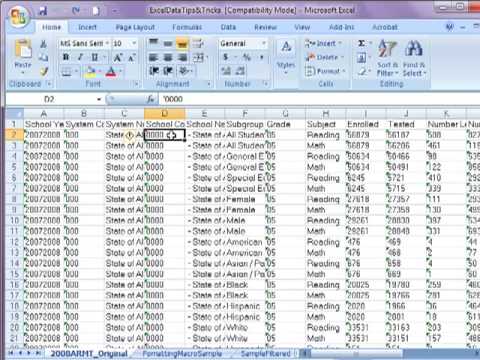Expand the Name Box dropdown arrow
This screenshot has width=480, height=360.
pos(99,99)
